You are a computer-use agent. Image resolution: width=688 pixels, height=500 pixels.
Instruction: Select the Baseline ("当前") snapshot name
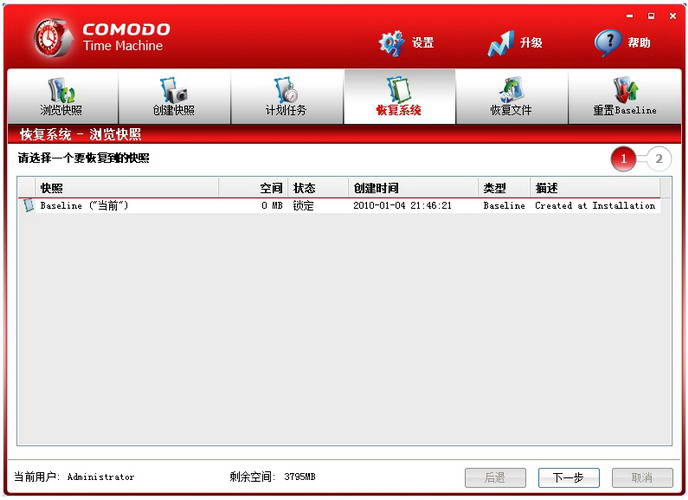[84, 205]
